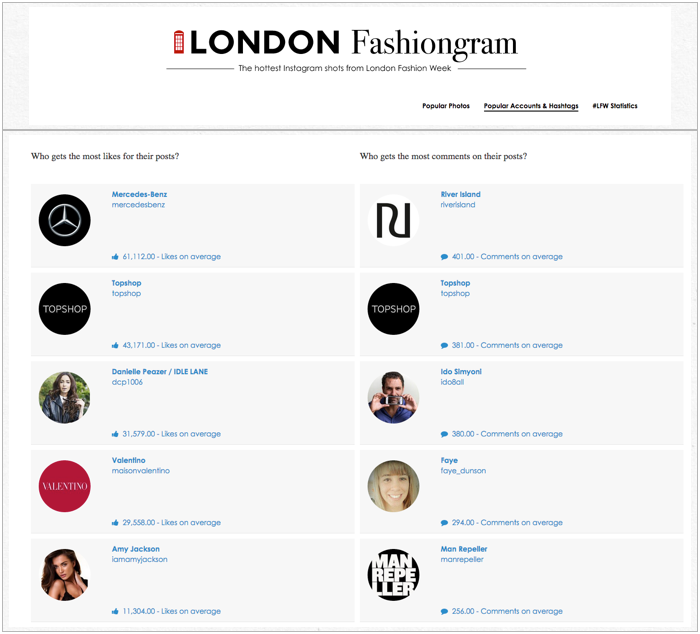
Task: Click Topshop logo in the comments column
Action: 393,309
